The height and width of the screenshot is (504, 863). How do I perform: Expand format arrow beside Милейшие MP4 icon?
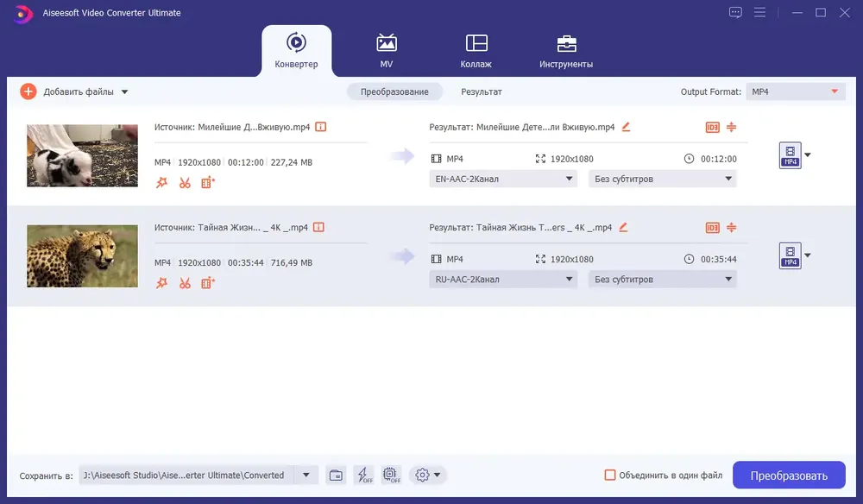point(808,155)
